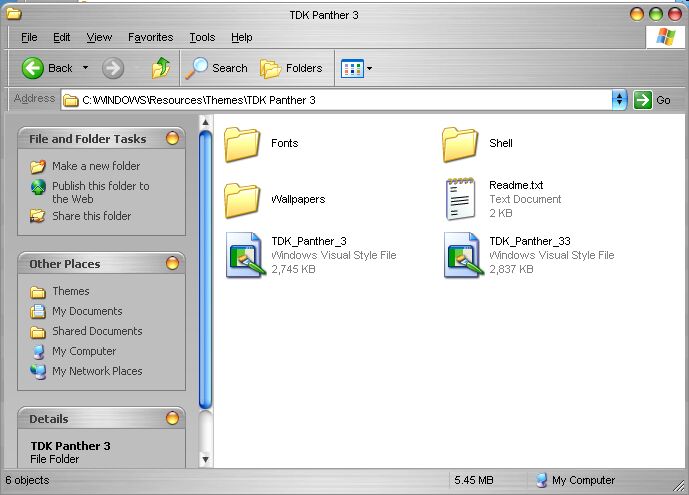Click the 5.45 MB status entry
The height and width of the screenshot is (495, 689).
coord(474,480)
